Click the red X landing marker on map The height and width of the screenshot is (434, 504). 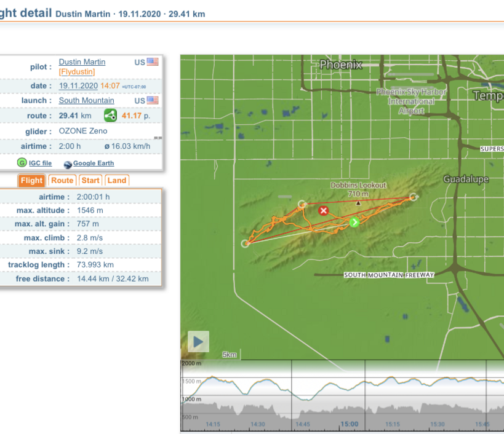pyautogui.click(x=323, y=211)
